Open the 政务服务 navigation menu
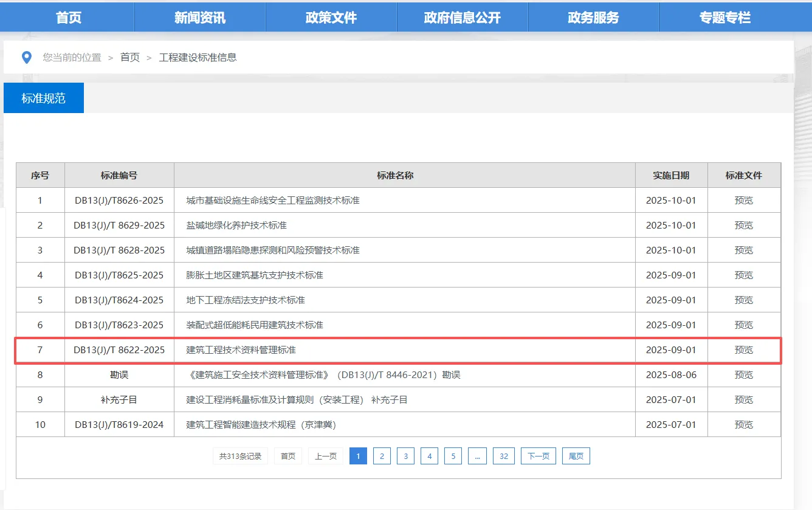Screen dimensions: 812x510 point(593,17)
